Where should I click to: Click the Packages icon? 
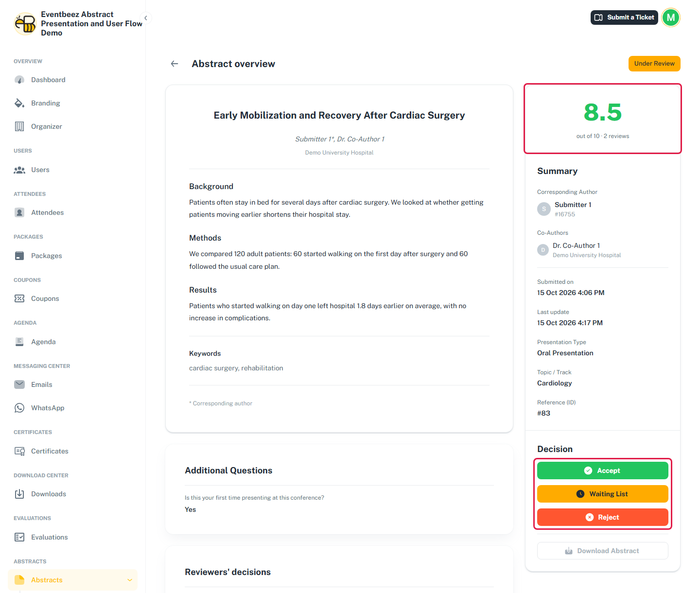19,256
